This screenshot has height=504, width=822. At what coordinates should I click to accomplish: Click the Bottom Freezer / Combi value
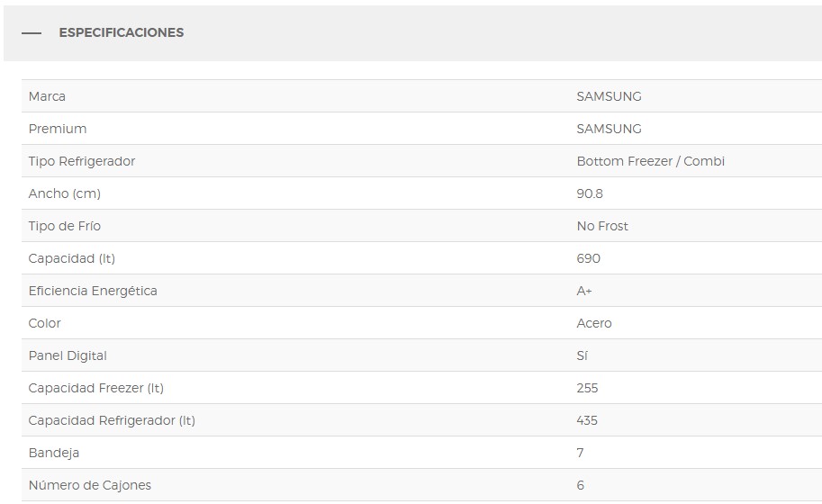pos(650,161)
